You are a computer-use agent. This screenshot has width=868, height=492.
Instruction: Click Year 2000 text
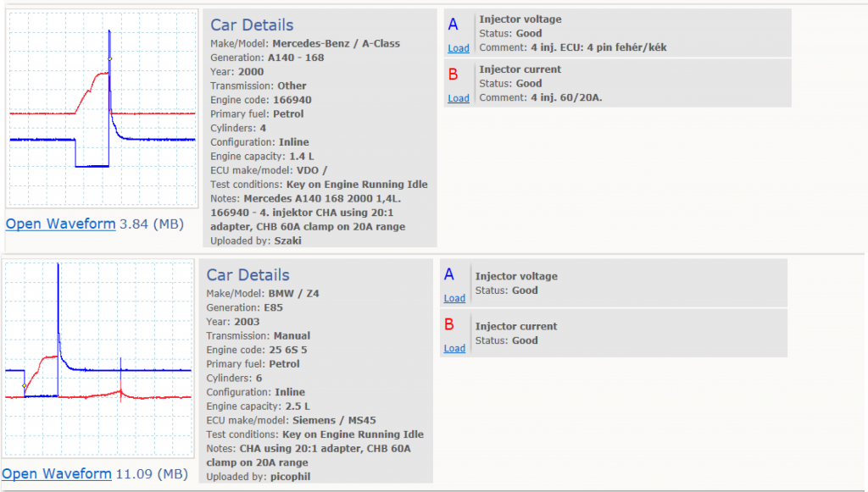click(x=237, y=72)
